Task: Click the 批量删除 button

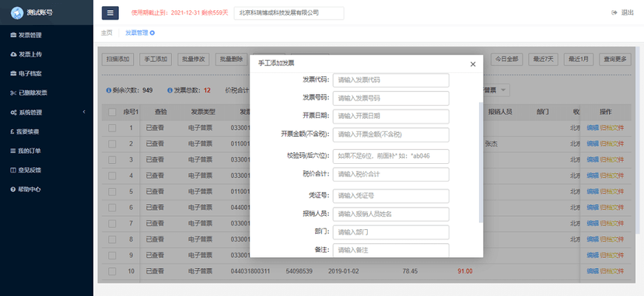Action: click(231, 59)
